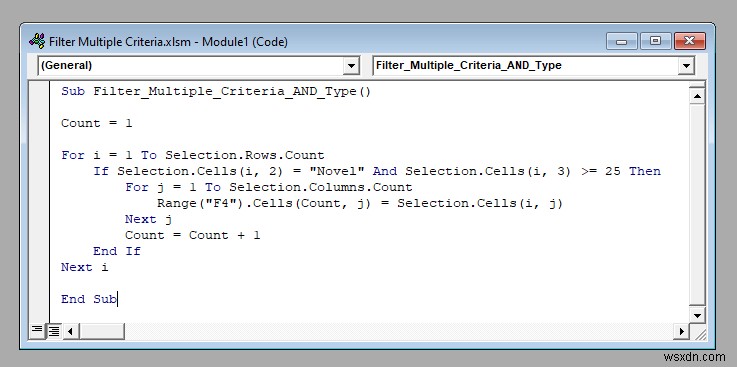Click the "Next j" code line
Image resolution: width=737 pixels, height=367 pixels.
pyautogui.click(x=148, y=219)
